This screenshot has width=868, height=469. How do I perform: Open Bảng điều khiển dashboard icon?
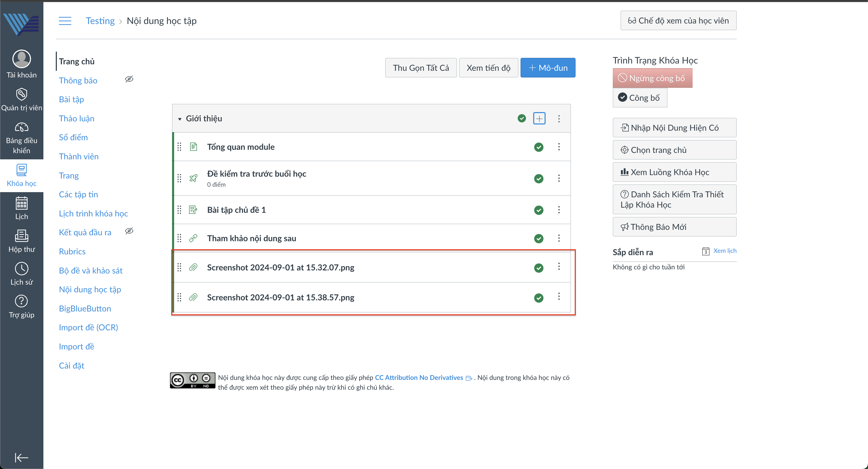tap(21, 127)
